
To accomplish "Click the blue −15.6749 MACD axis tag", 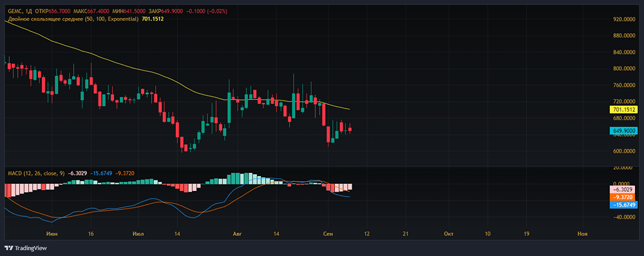I will (624, 205).
